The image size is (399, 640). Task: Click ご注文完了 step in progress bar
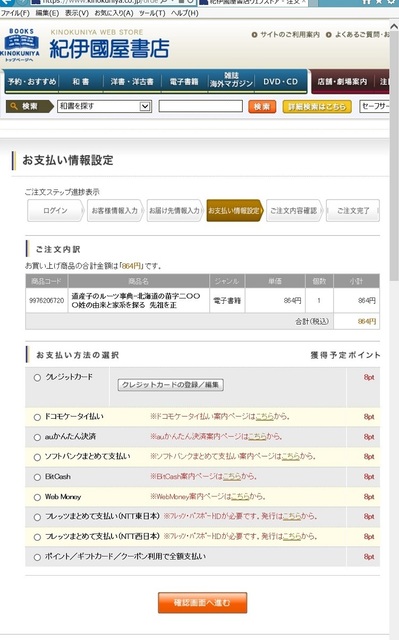(x=353, y=211)
